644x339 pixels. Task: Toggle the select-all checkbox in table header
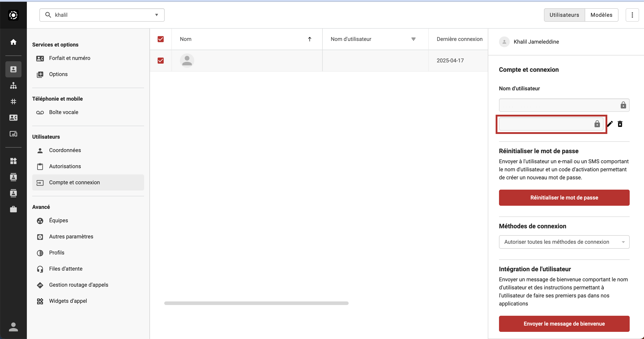(161, 39)
